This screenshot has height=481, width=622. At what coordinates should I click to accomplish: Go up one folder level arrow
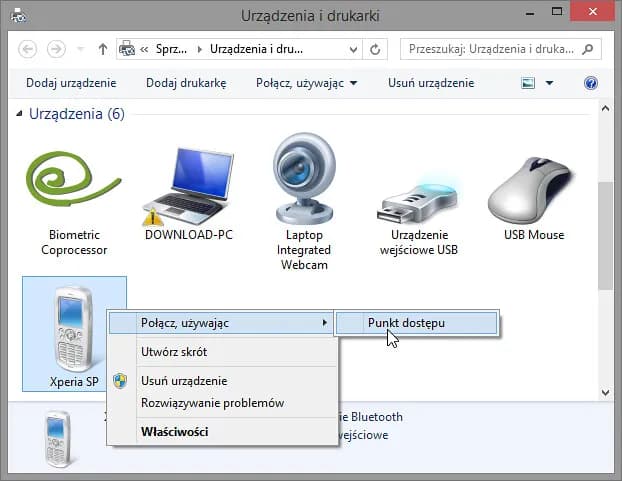coord(103,49)
